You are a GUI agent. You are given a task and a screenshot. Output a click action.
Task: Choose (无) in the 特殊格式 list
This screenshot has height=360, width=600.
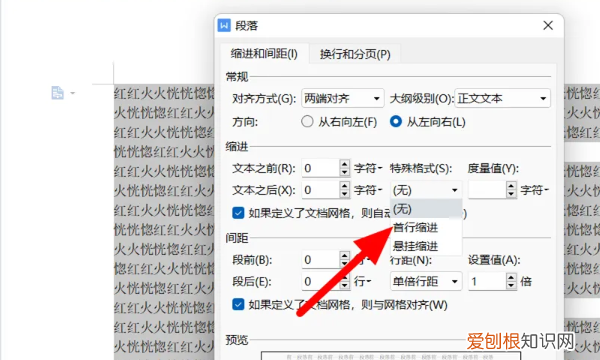[426, 209]
